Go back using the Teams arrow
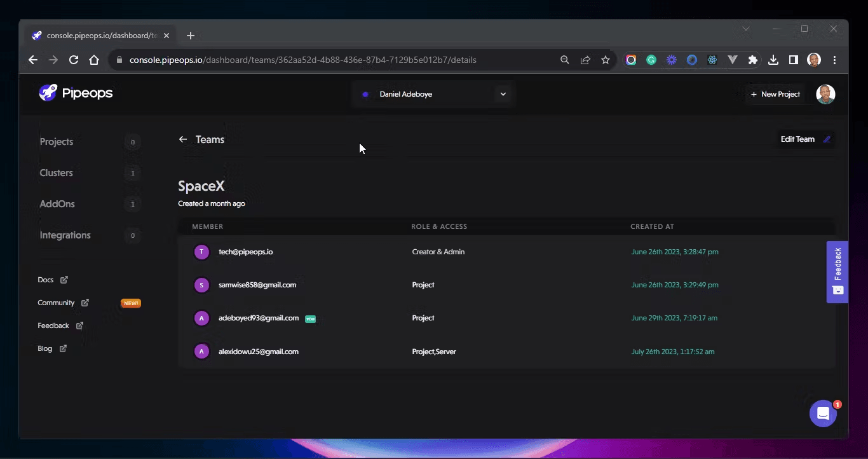The image size is (868, 459). click(183, 139)
